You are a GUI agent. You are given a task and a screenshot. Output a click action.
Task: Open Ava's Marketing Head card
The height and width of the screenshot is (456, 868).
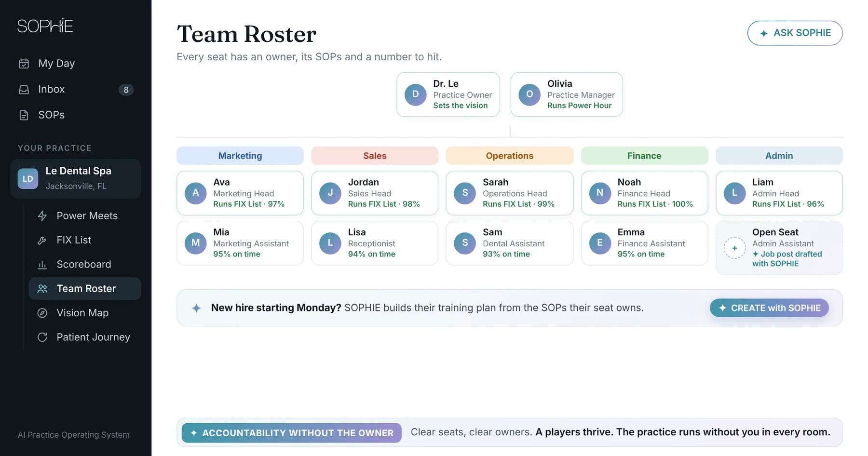(240, 193)
